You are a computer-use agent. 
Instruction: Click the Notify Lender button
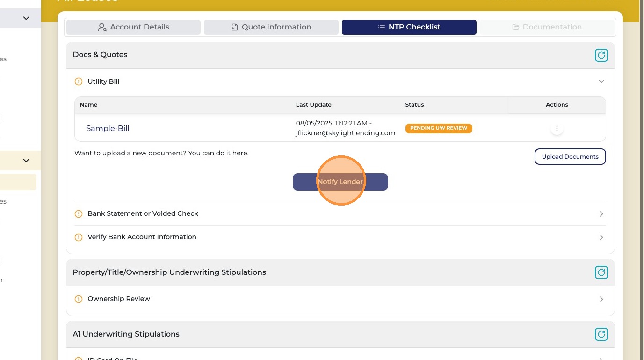(340, 182)
